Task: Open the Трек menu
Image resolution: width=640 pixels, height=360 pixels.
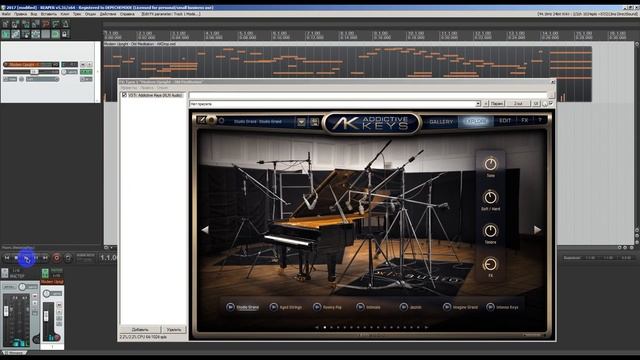Action: 77,14
